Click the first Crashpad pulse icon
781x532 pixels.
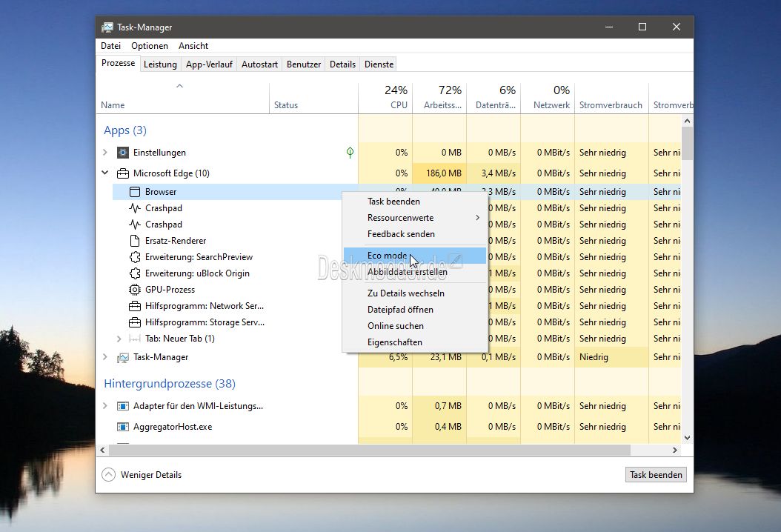[134, 208]
